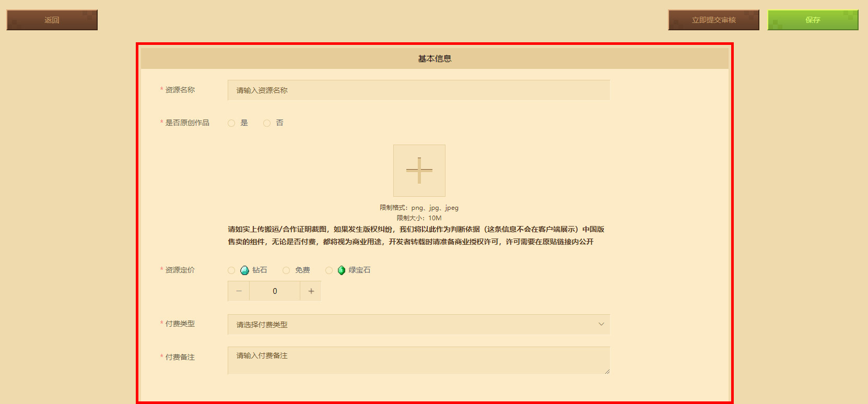Click the emerald currency icon
Image resolution: width=868 pixels, height=404 pixels.
(342, 270)
